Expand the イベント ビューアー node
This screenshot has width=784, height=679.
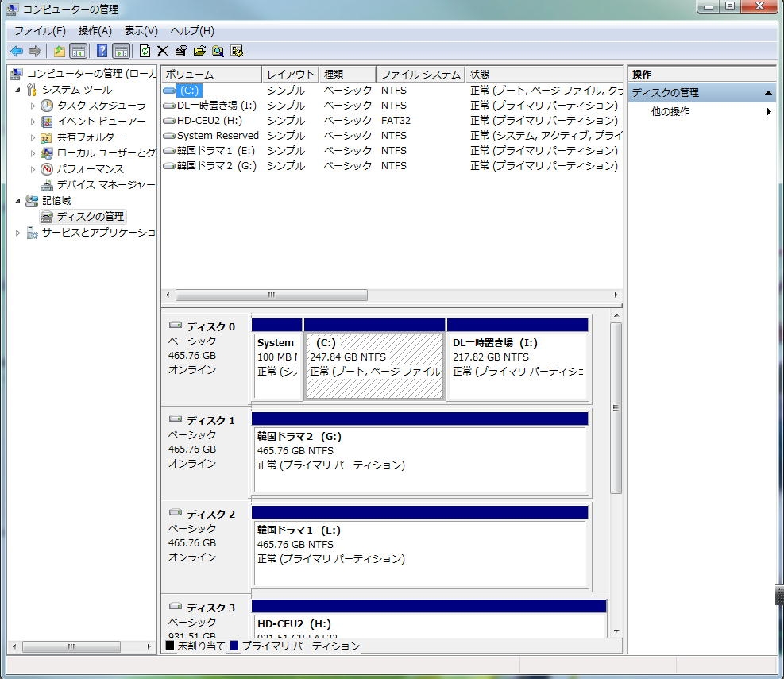point(33,122)
